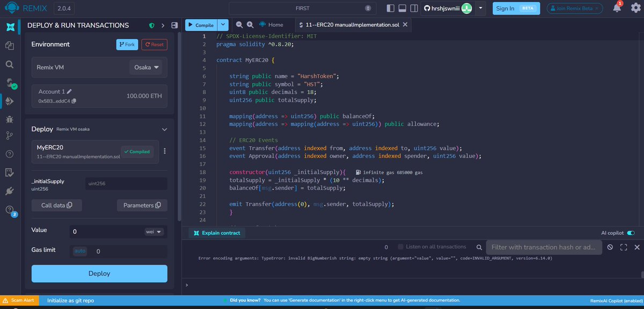Toggle left side panel layout icon
This screenshot has width=644, height=309.
390,9
